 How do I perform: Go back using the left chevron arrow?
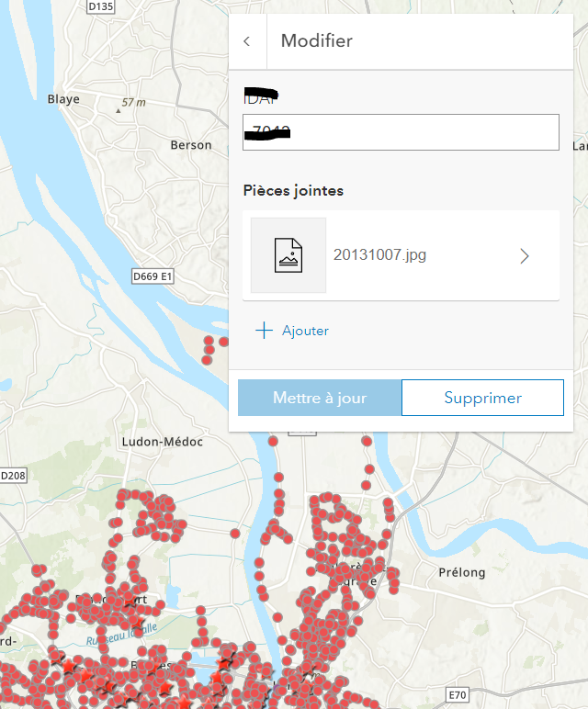[x=247, y=41]
